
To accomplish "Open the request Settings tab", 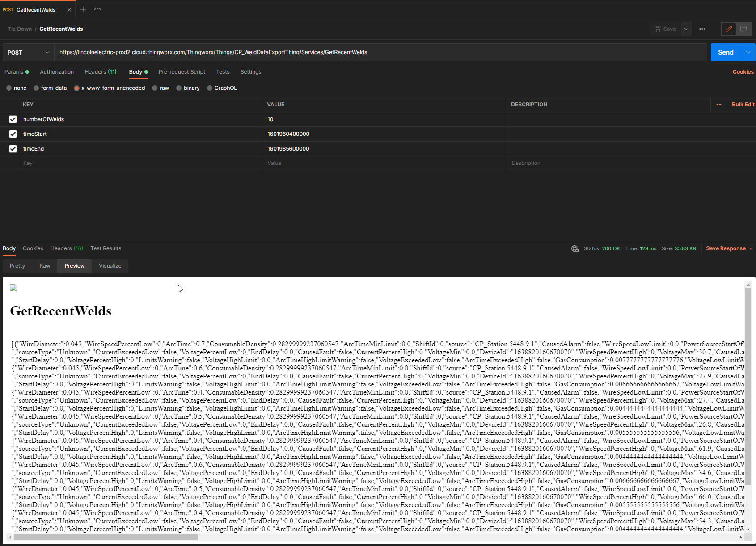I will click(x=251, y=72).
